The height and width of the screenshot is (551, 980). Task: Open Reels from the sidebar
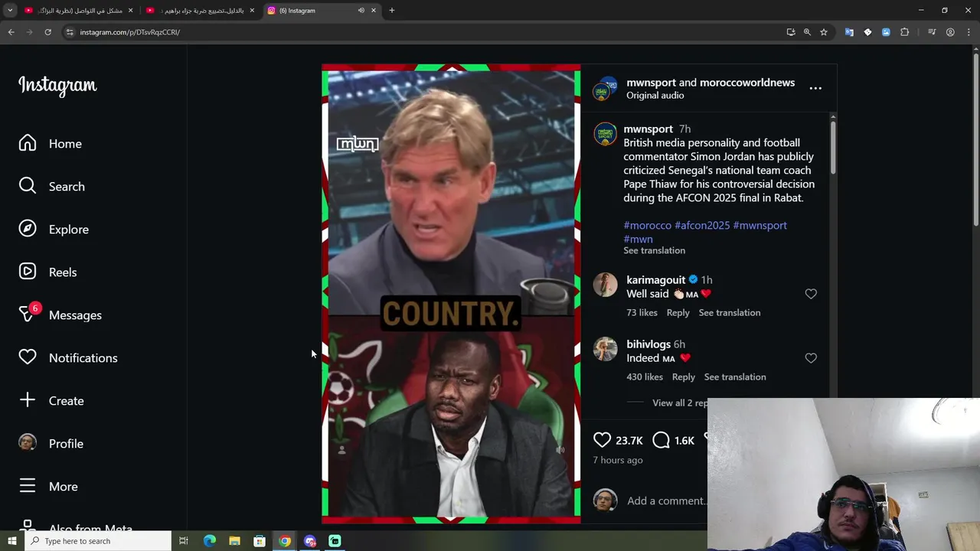(47, 272)
